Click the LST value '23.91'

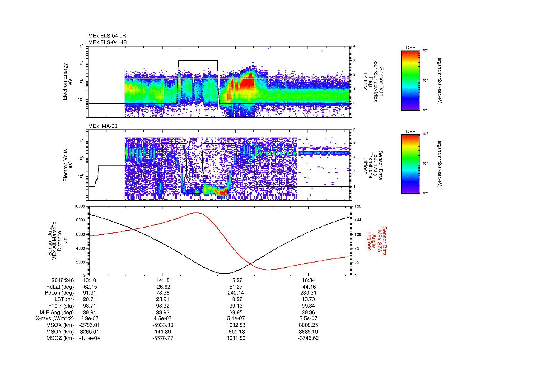click(163, 299)
